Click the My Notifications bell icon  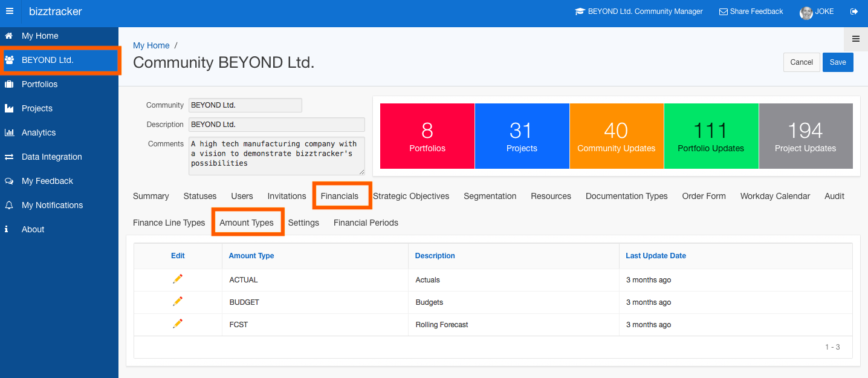[9, 205]
